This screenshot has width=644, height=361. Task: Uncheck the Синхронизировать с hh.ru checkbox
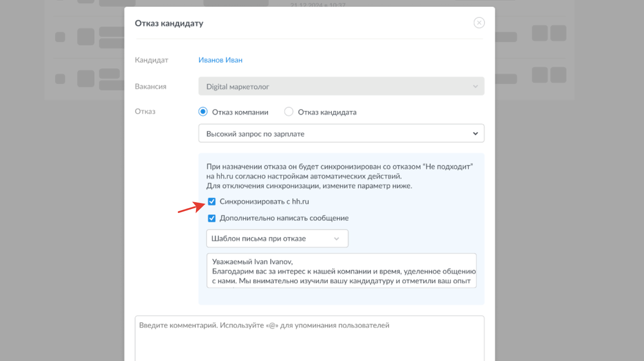click(x=211, y=202)
